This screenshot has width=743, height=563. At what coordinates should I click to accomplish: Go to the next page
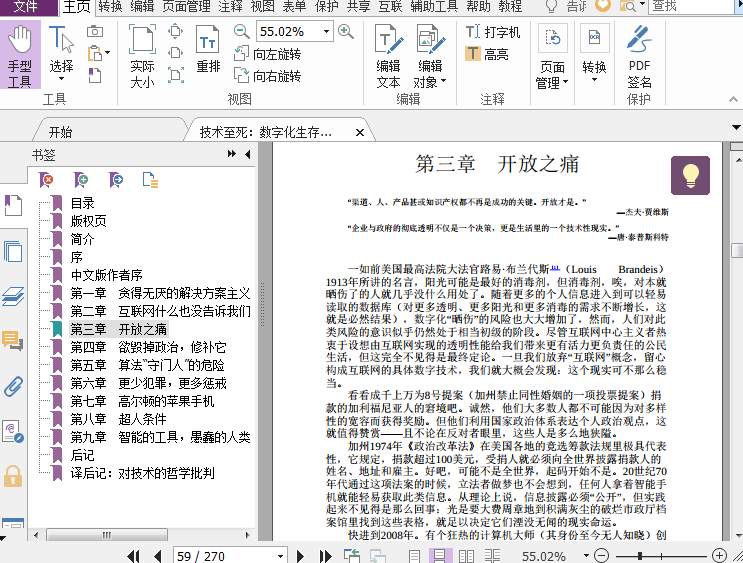[300, 556]
